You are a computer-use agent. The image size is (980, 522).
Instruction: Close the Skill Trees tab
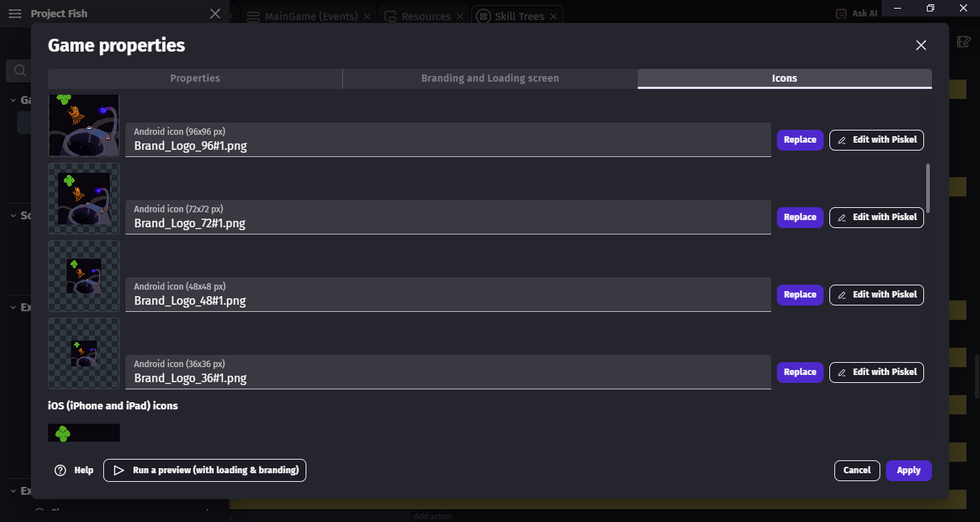point(554,16)
